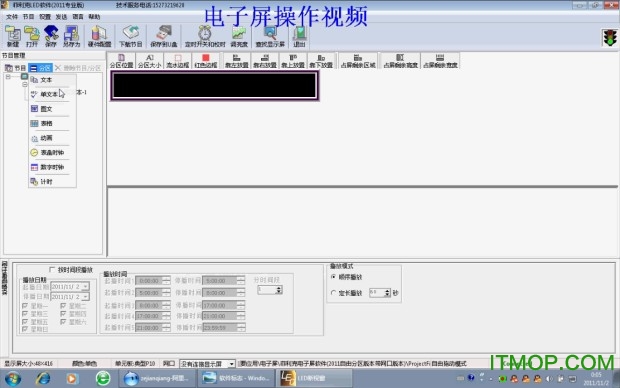Click the 起播时间1 time field

click(x=153, y=280)
